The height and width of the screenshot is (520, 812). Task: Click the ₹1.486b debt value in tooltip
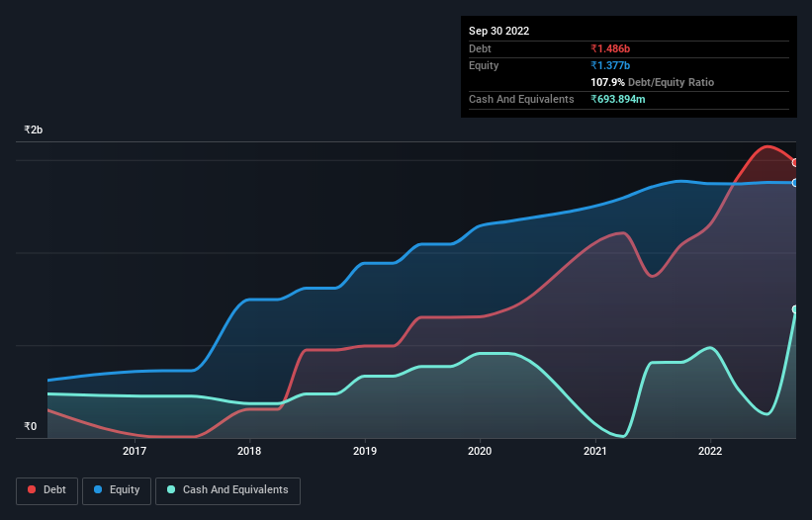click(x=610, y=48)
